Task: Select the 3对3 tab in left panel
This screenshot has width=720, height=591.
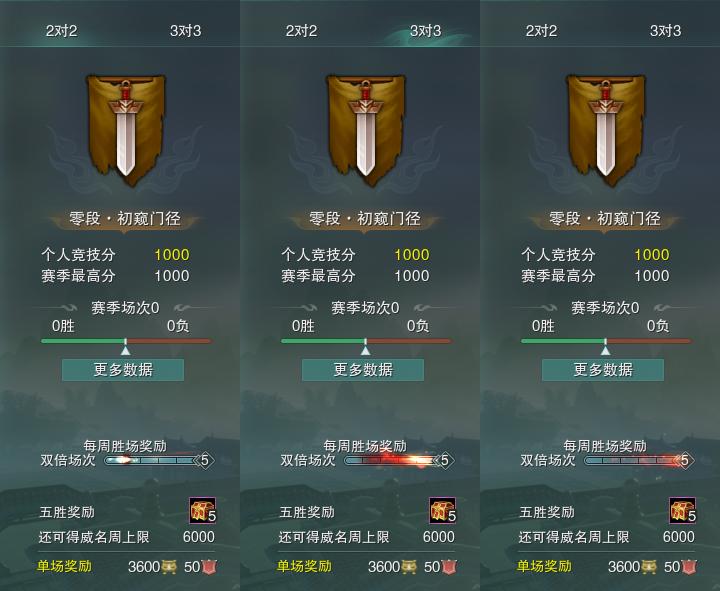Action: (186, 31)
